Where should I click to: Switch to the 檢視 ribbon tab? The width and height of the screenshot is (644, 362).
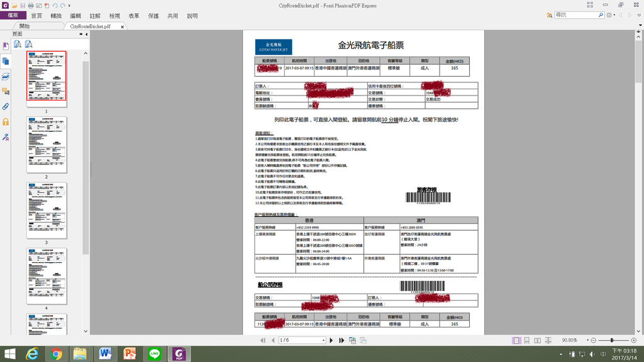114,16
